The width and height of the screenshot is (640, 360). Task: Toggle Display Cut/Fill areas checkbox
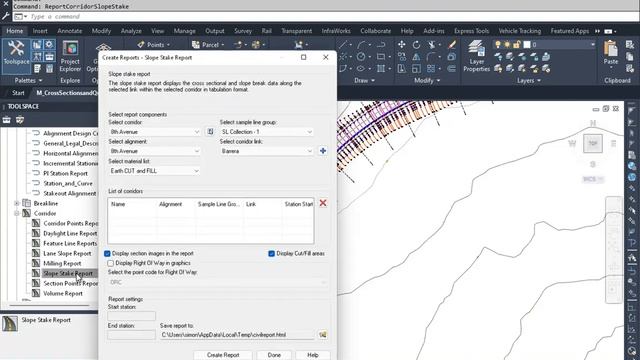271,253
